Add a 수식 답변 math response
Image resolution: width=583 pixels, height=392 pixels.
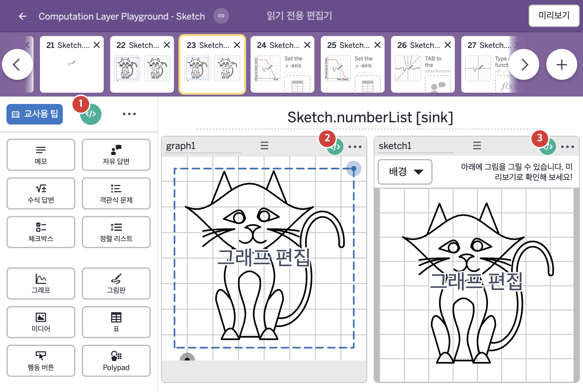click(41, 193)
